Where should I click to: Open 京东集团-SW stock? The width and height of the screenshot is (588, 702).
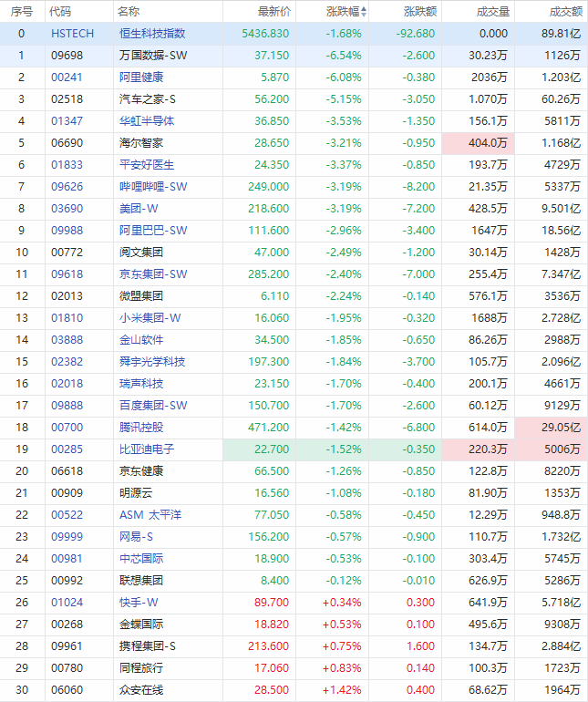pyautogui.click(x=153, y=274)
